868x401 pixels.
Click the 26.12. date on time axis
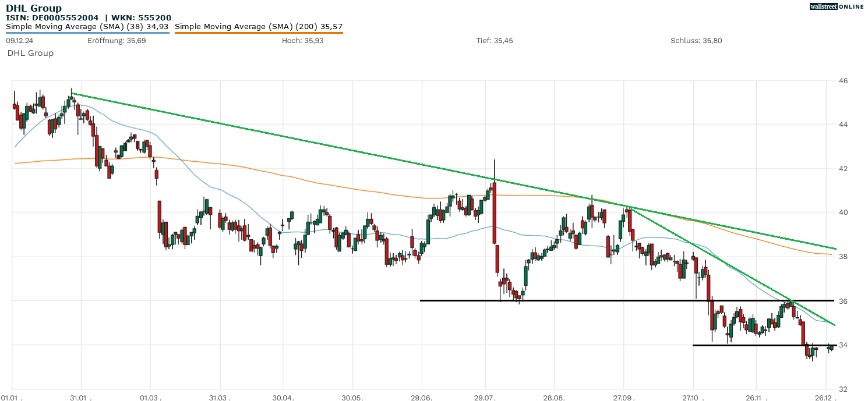pyautogui.click(x=826, y=397)
